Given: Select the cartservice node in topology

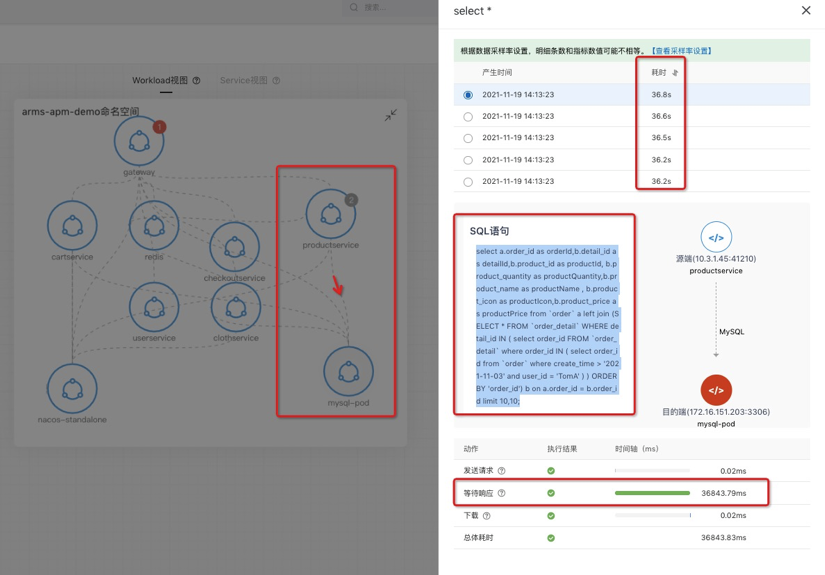Looking at the screenshot, I should [x=72, y=225].
